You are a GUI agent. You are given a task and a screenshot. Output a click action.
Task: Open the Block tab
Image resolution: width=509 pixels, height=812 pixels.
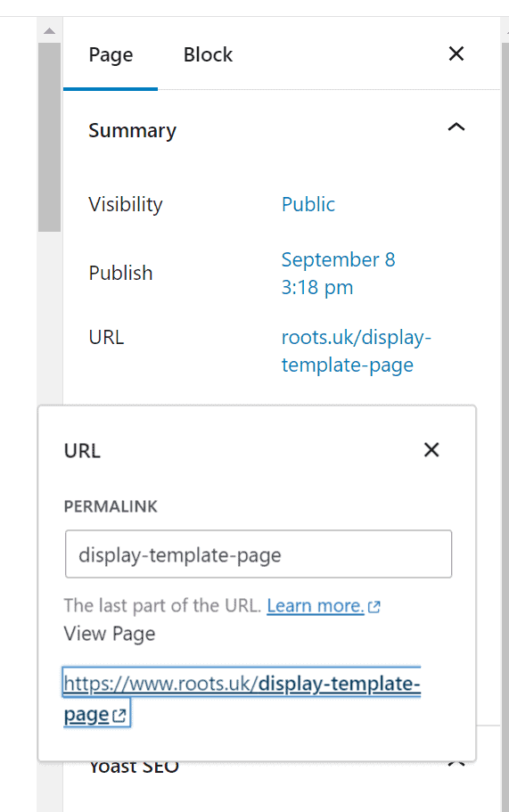point(209,55)
